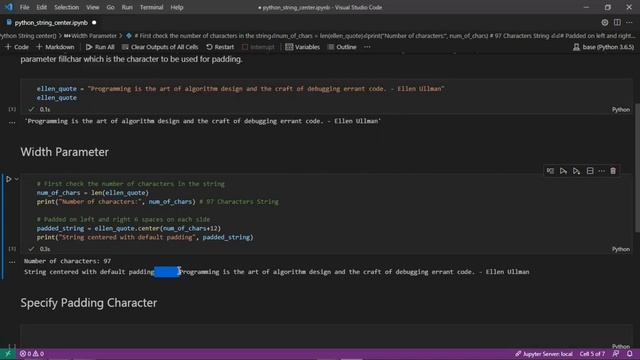Viewport: 640px width, 360px height.
Task: Open the ellen_quote output's more actions ellipsis
Action: coord(12,122)
